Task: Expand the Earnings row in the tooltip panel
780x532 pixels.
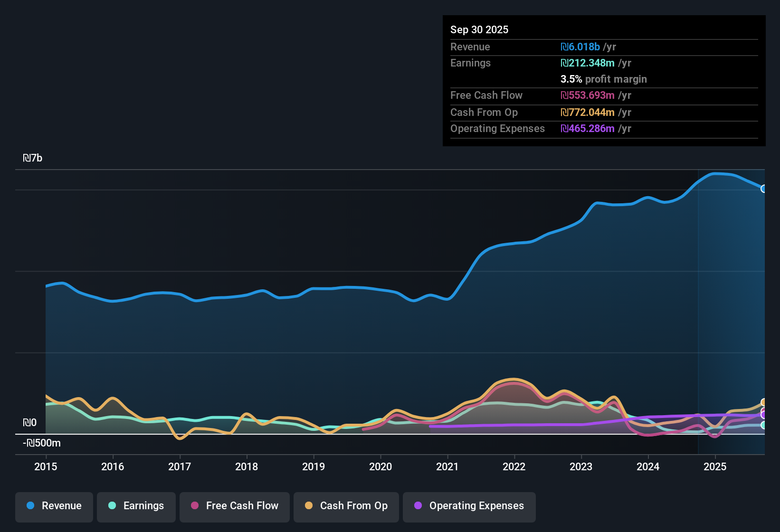Action: pyautogui.click(x=470, y=63)
